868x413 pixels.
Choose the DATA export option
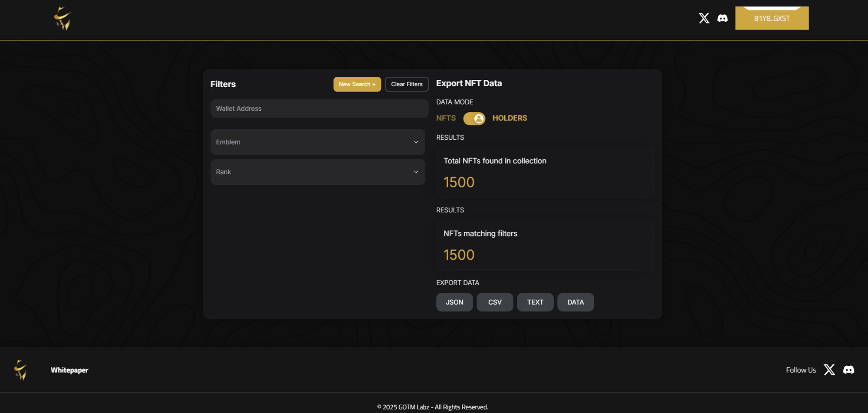(575, 302)
